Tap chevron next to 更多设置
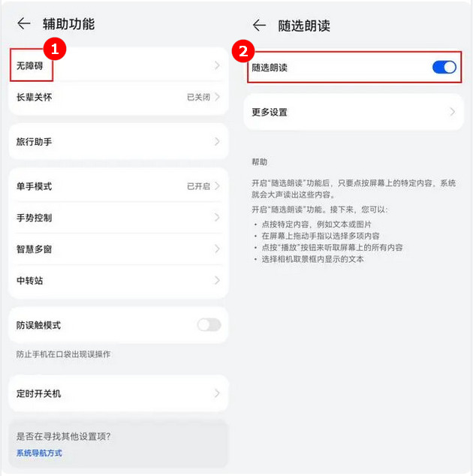Viewport: 473px width, 476px height. (453, 112)
